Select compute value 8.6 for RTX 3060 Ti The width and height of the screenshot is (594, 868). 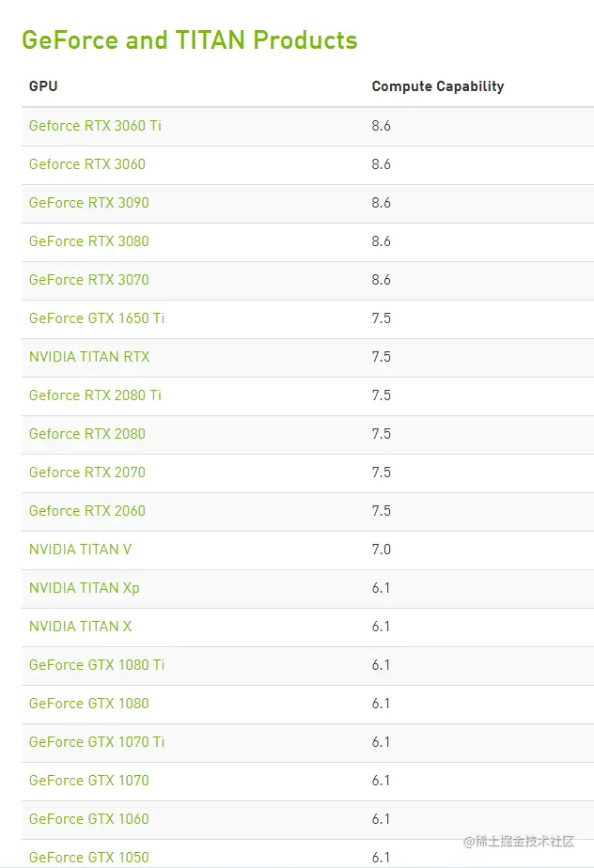382,126
